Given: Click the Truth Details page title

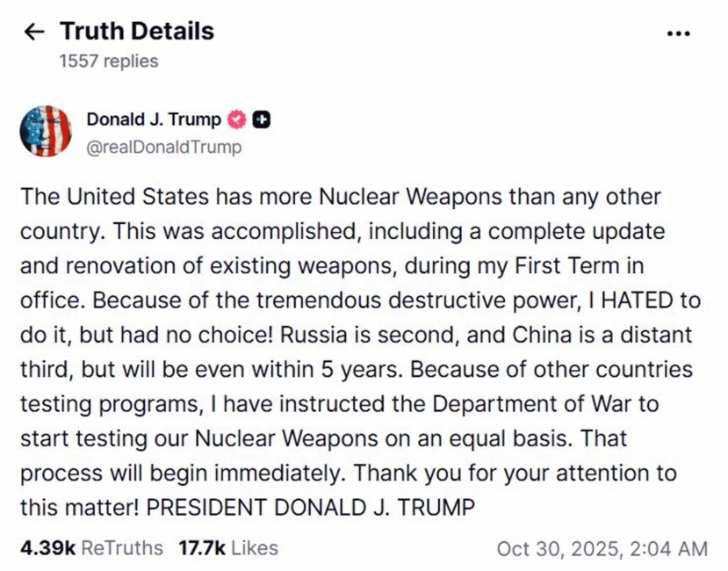Looking at the screenshot, I should (x=137, y=32).
